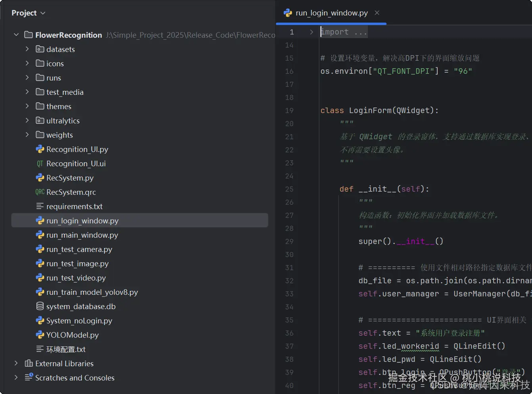
Task: Expand External Libraries node
Action: 16,363
